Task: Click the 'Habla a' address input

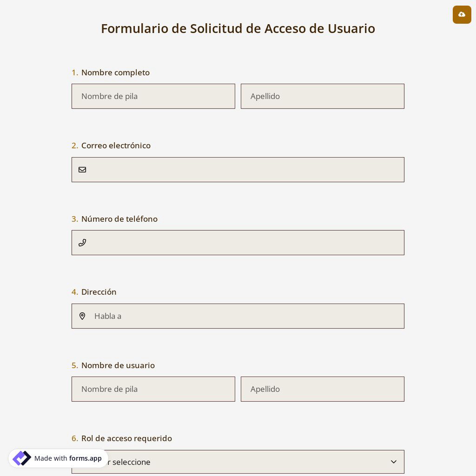Action: (x=238, y=316)
